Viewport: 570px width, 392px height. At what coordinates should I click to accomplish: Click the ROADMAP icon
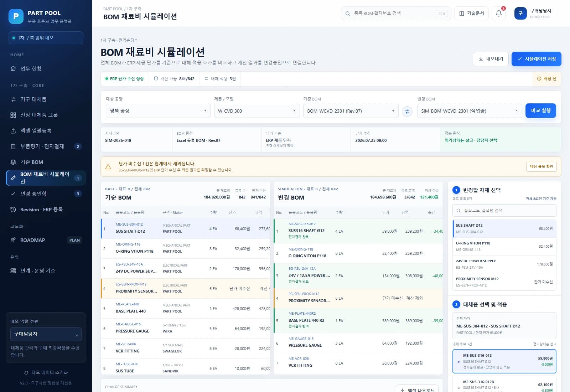pyautogui.click(x=13, y=240)
